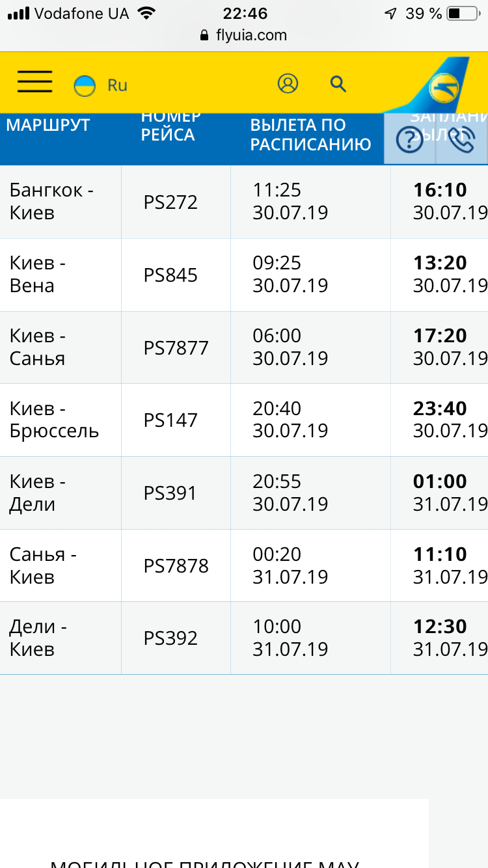Open the help question mark icon
Screen dimensions: 488x868
(x=409, y=139)
